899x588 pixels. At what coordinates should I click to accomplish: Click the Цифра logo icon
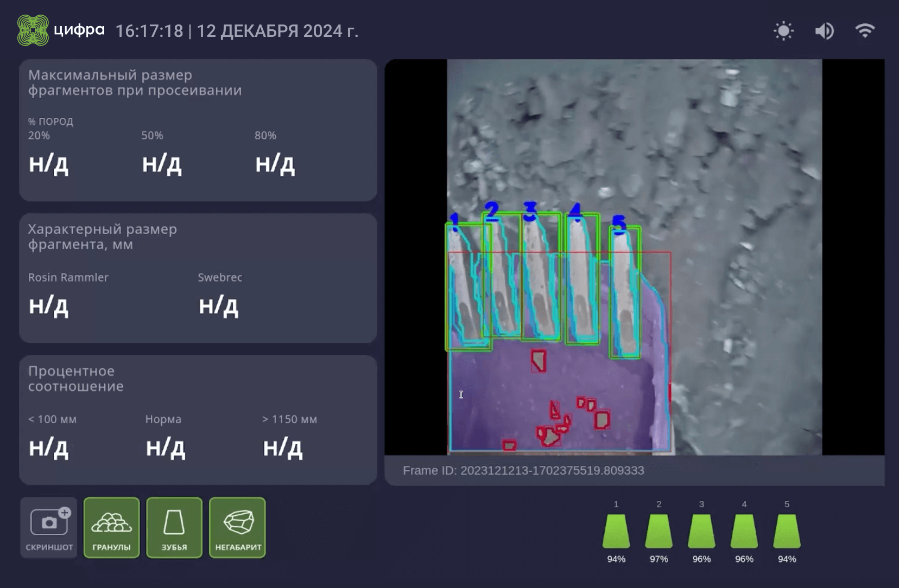point(33,30)
